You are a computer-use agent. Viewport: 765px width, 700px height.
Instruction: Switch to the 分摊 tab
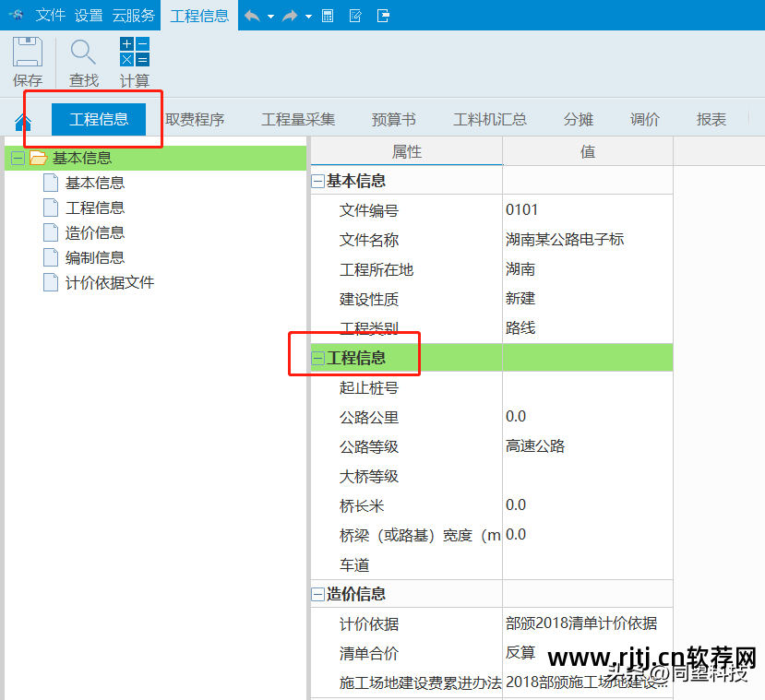[579, 119]
